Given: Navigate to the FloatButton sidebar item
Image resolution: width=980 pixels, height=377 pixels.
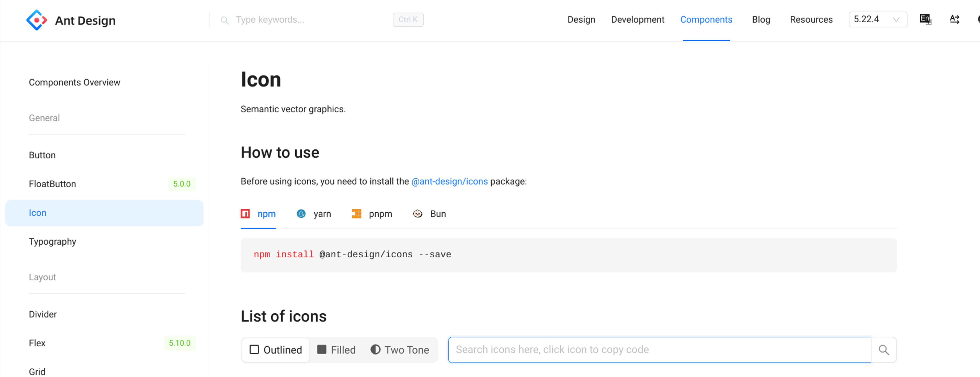Looking at the screenshot, I should pos(53,184).
